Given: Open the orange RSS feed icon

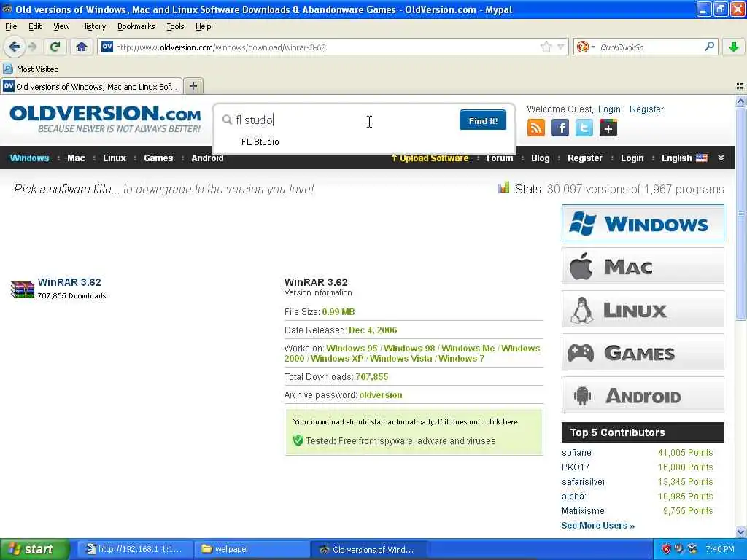Looking at the screenshot, I should tap(536, 128).
